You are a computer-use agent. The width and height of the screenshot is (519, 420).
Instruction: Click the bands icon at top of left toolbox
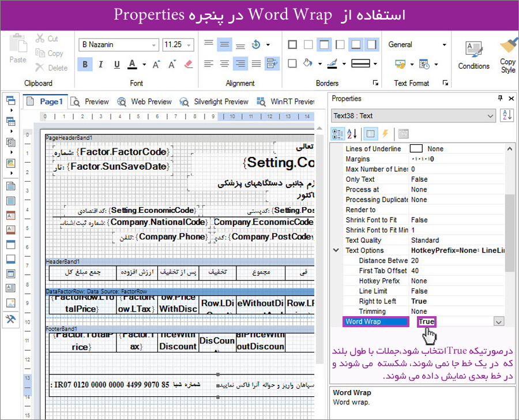(x=10, y=100)
